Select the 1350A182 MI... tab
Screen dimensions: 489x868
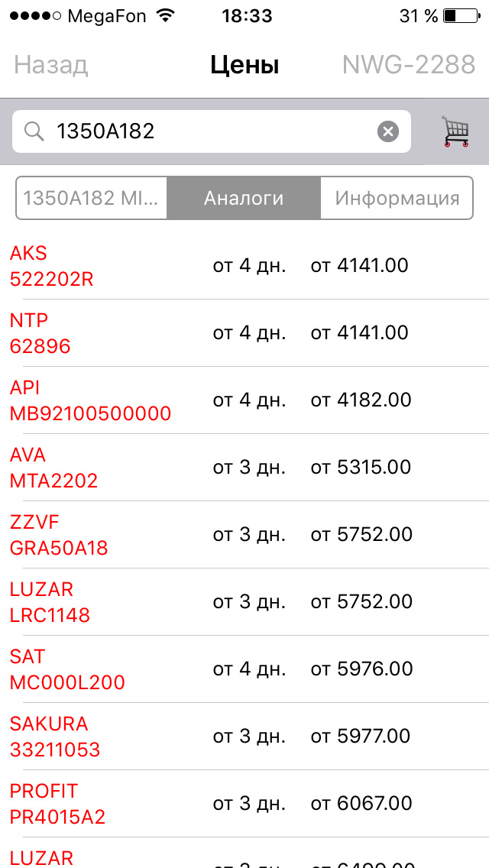tap(92, 199)
